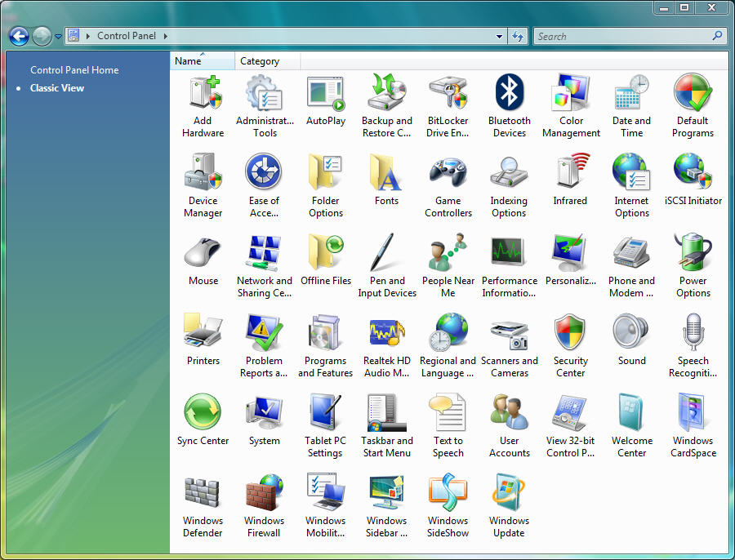Click inside the Search input field
This screenshot has width=735, height=560.
(621, 36)
